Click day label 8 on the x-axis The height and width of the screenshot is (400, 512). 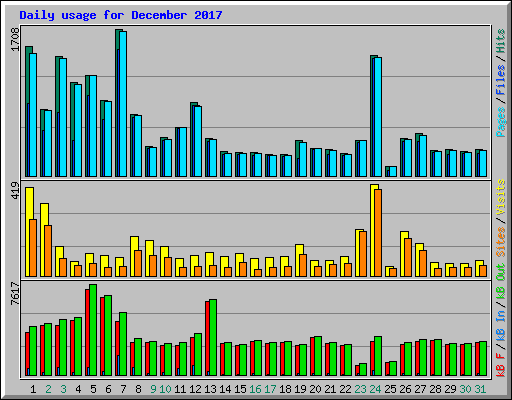click(138, 389)
